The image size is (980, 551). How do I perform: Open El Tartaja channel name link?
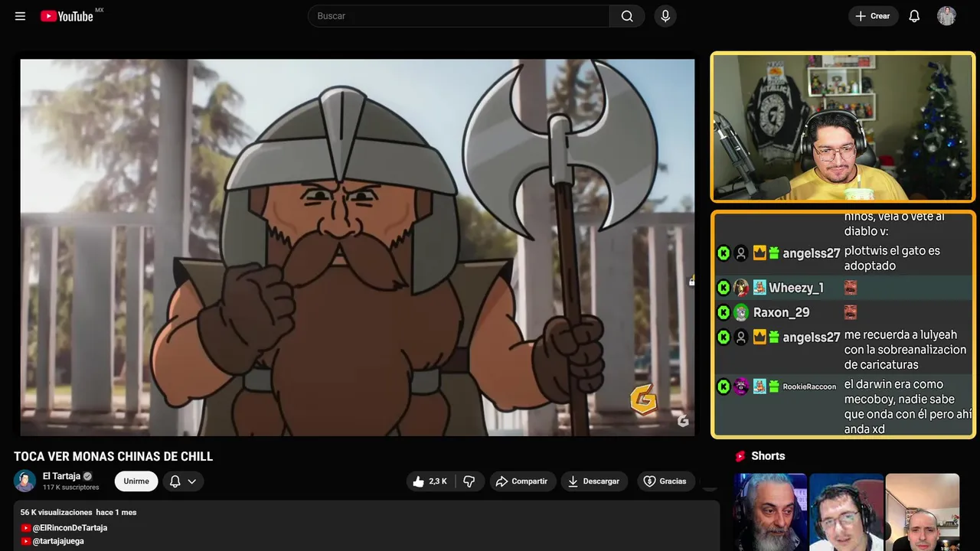61,476
